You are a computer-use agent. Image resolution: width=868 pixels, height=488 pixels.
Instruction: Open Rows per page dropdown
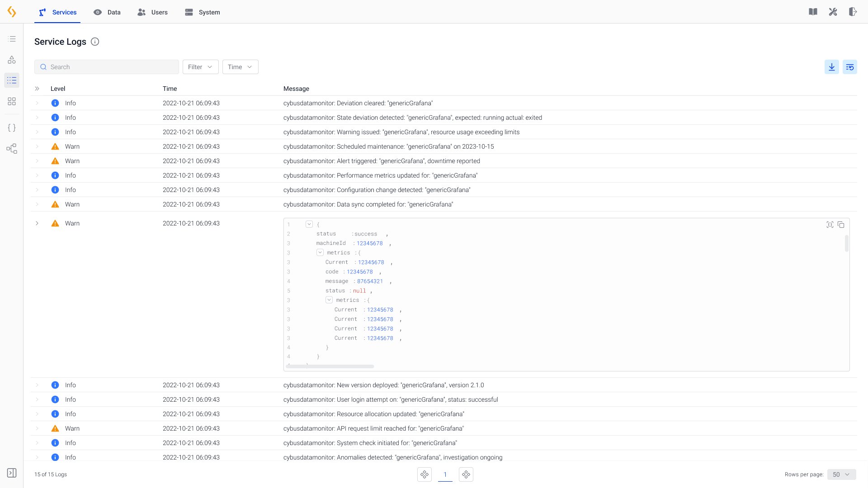pyautogui.click(x=841, y=474)
